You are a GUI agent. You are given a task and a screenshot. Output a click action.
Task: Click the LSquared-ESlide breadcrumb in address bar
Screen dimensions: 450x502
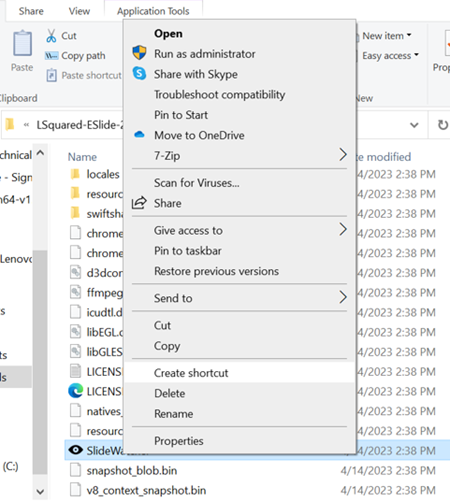point(80,125)
